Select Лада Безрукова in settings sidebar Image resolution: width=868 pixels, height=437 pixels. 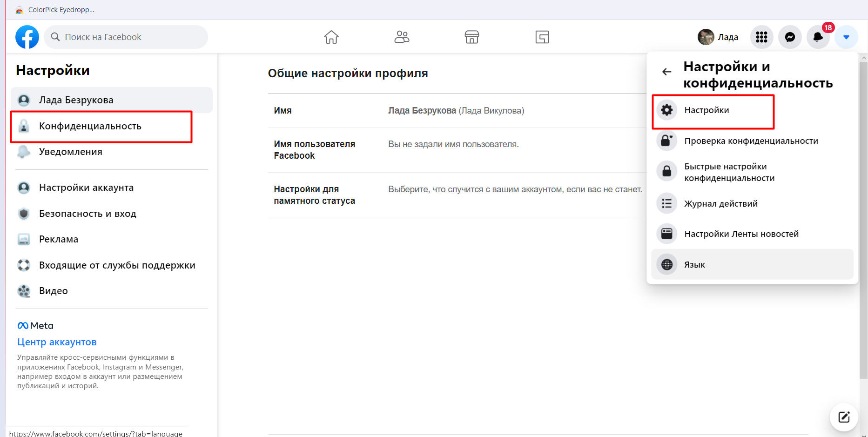pyautogui.click(x=112, y=100)
